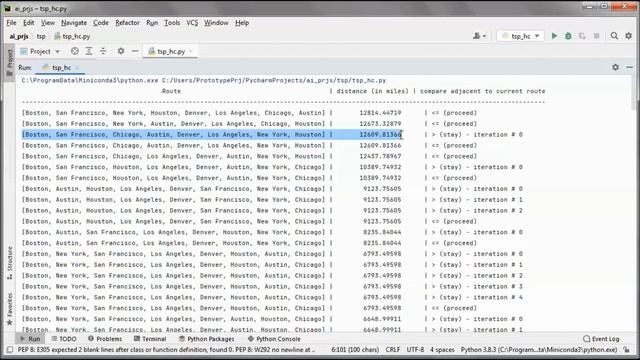Open the Event Log

(601, 339)
